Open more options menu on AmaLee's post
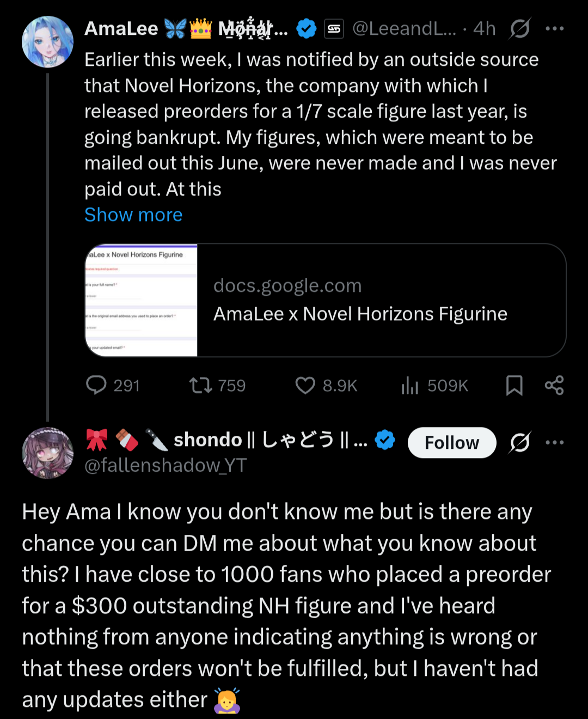588x719 pixels. coord(554,28)
